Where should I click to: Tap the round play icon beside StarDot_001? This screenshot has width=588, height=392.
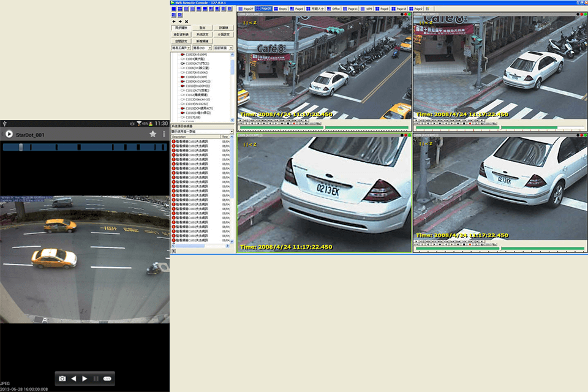9,134
